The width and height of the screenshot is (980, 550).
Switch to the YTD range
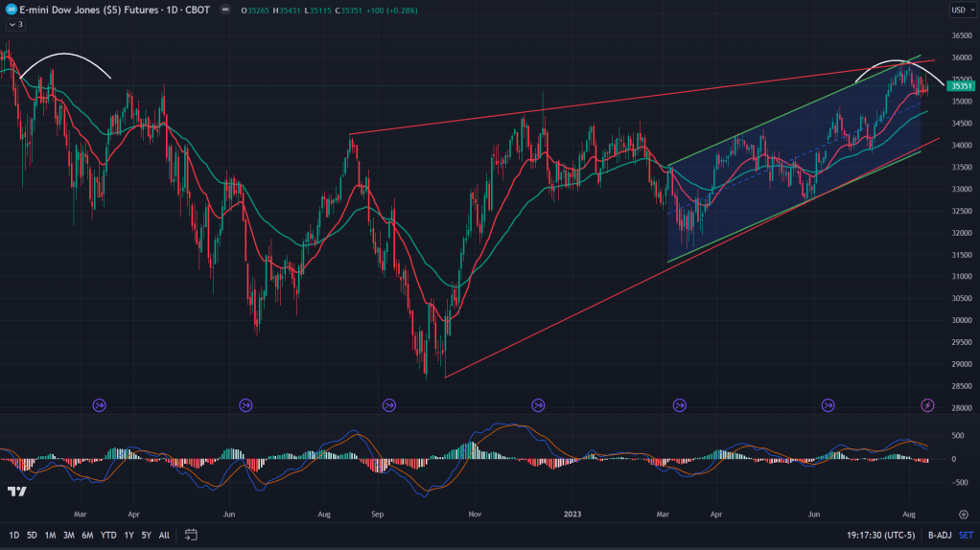[x=108, y=535]
